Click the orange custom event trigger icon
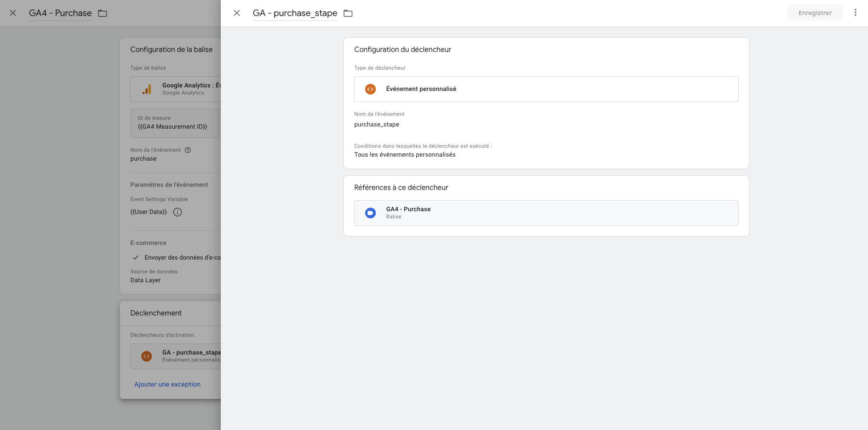The height and width of the screenshot is (430, 868). [x=370, y=89]
